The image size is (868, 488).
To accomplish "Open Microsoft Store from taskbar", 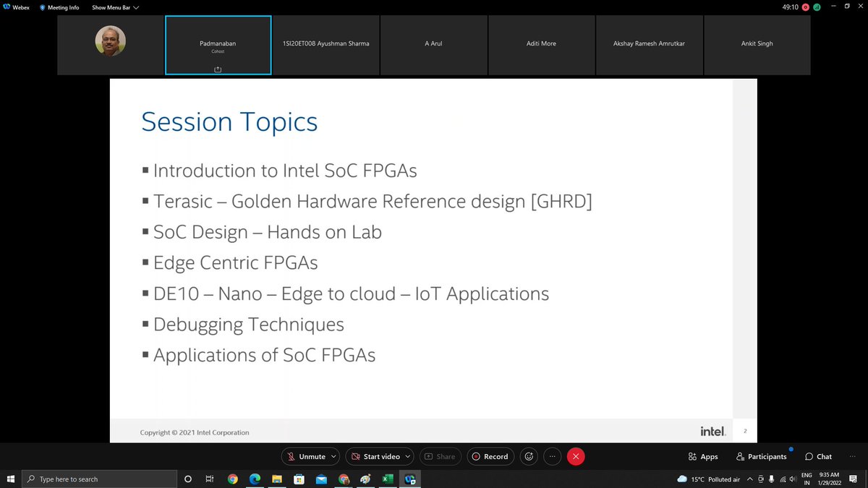I will click(x=299, y=479).
